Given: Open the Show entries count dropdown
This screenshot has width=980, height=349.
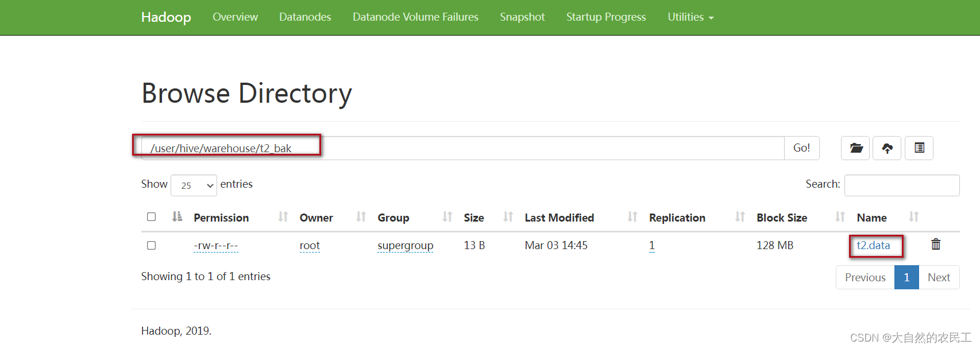Looking at the screenshot, I should pos(194,185).
